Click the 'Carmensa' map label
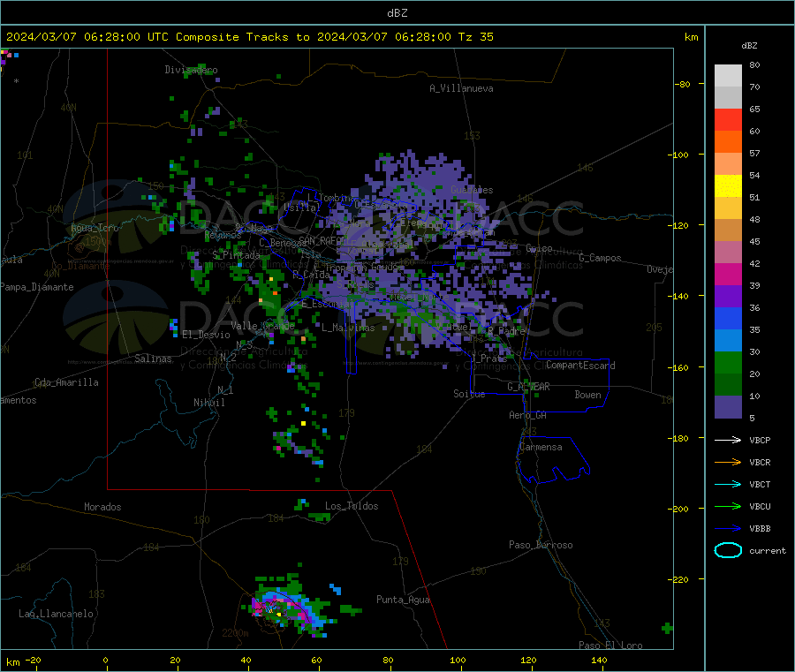Screen dimensions: 795x672 tap(541, 447)
